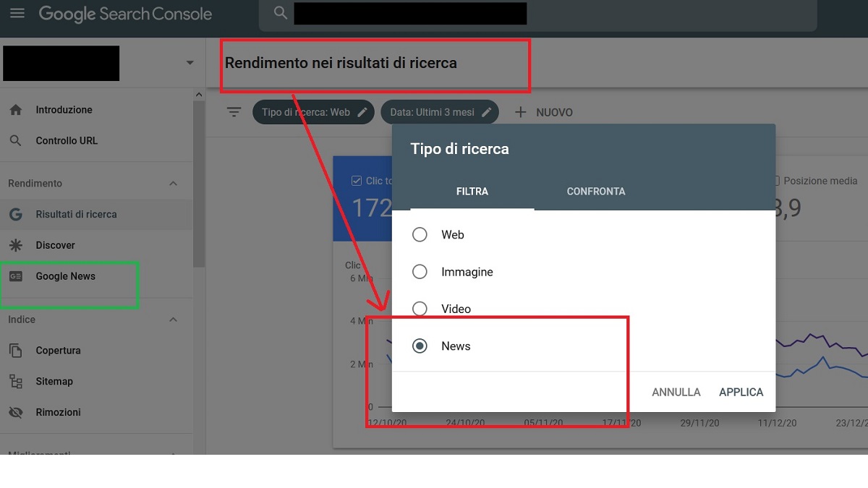Select the News radio button
The height and width of the screenshot is (488, 868).
420,346
